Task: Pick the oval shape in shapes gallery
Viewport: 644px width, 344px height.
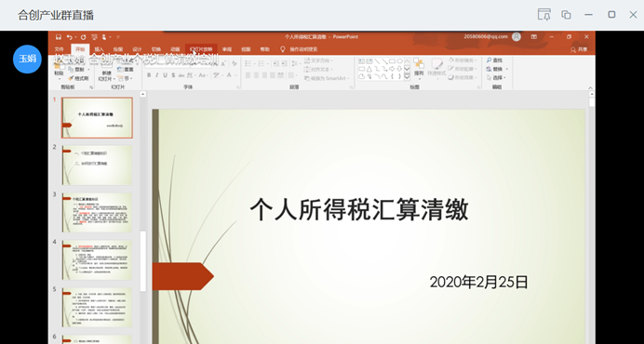Action: click(399, 60)
